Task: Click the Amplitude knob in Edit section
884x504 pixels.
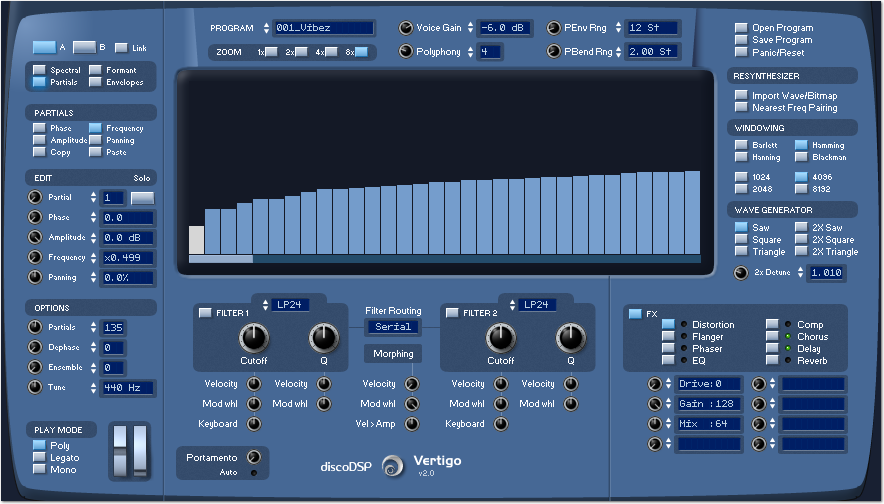Action: pos(36,237)
